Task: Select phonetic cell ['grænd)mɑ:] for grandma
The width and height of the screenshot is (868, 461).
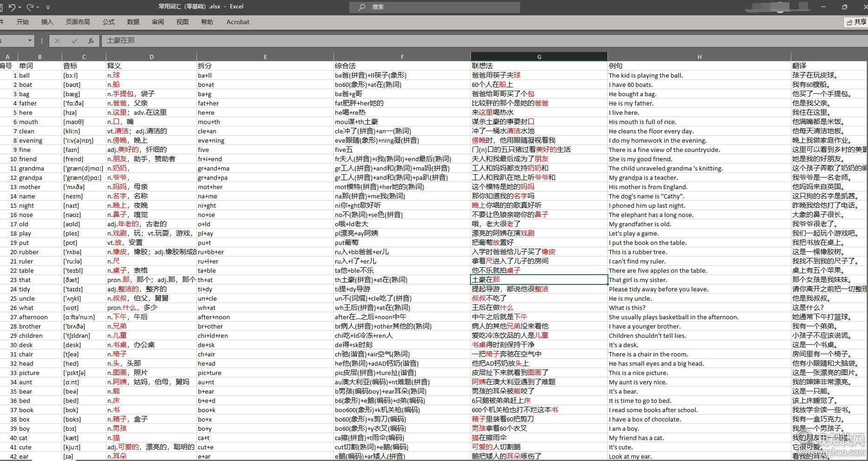Action: pyautogui.click(x=84, y=168)
